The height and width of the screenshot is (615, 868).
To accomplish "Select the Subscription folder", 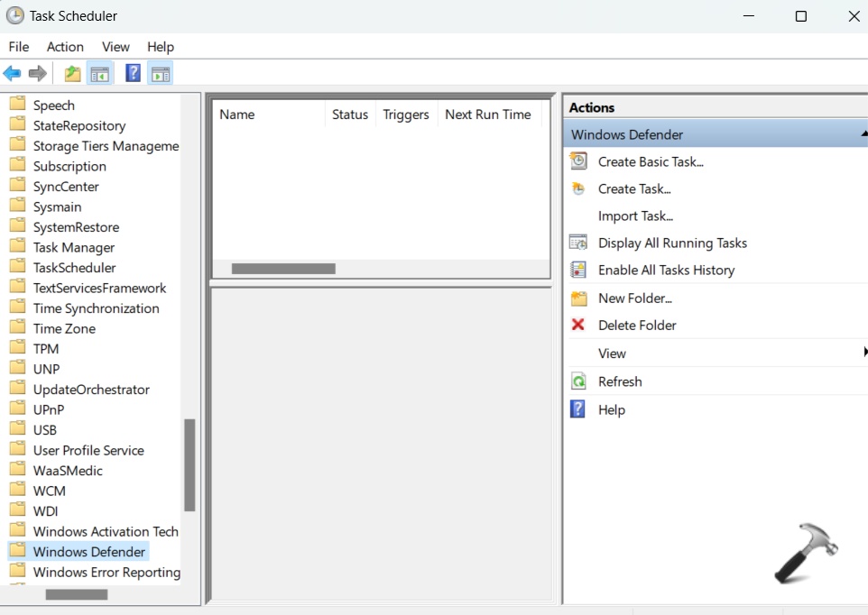I will coord(69,167).
